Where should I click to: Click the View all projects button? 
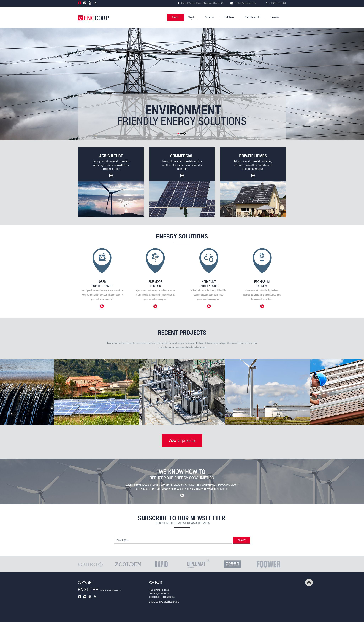[182, 440]
